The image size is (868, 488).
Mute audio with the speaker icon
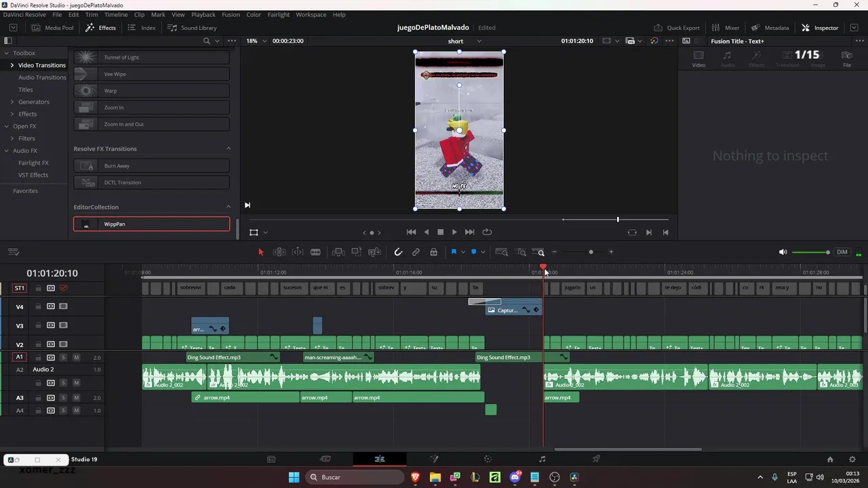tap(783, 252)
